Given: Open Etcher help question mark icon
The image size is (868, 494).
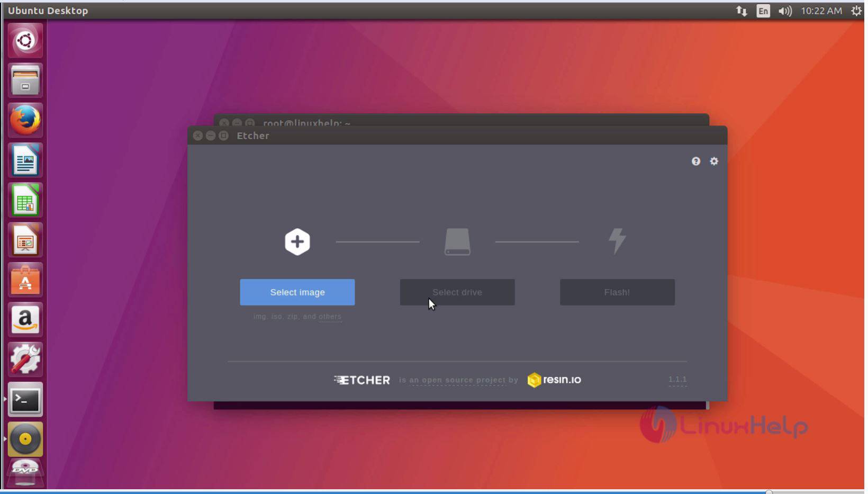Looking at the screenshot, I should [x=696, y=161].
